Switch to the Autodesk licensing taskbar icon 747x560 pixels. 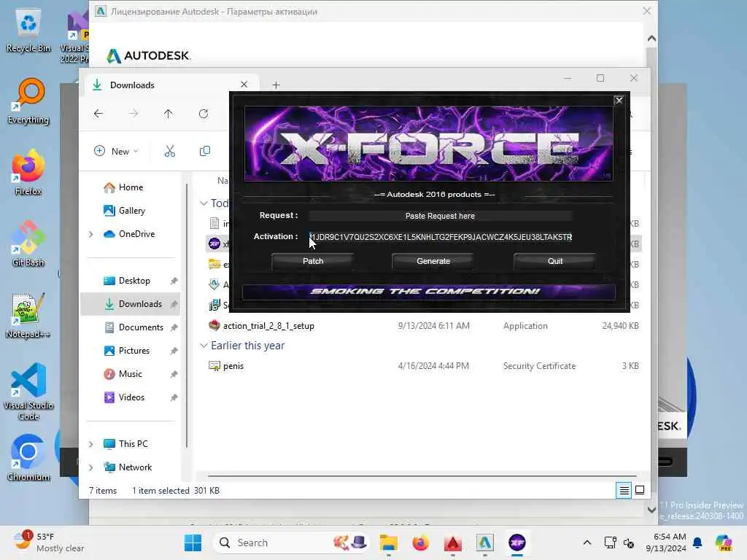484,542
